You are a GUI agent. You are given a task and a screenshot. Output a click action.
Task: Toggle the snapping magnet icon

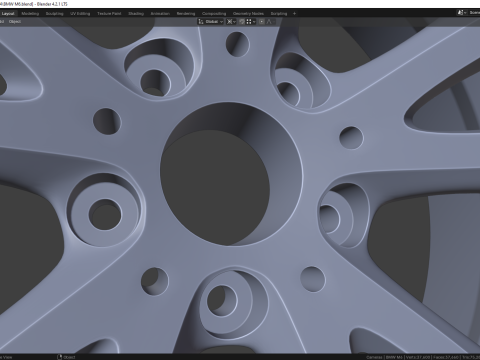pyautogui.click(x=242, y=22)
